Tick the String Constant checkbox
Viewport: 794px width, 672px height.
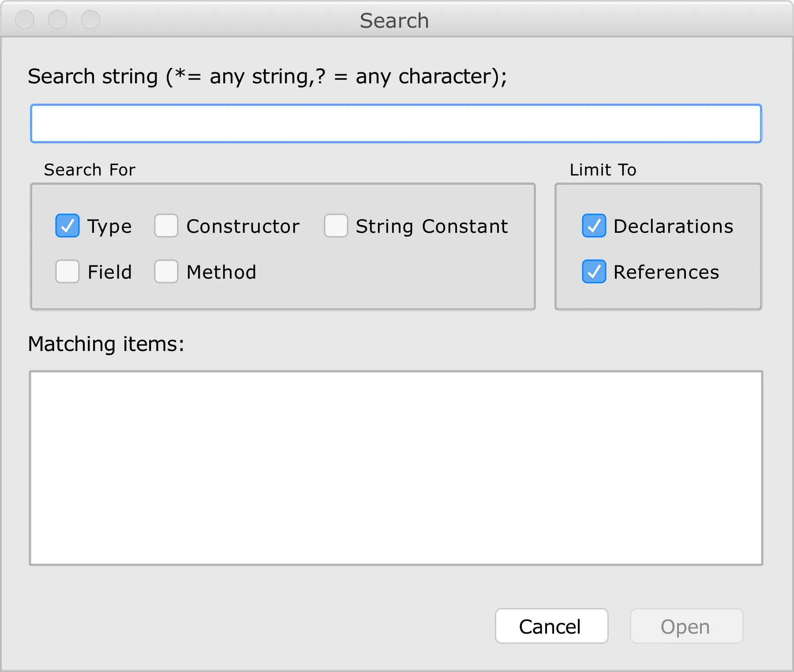[336, 226]
